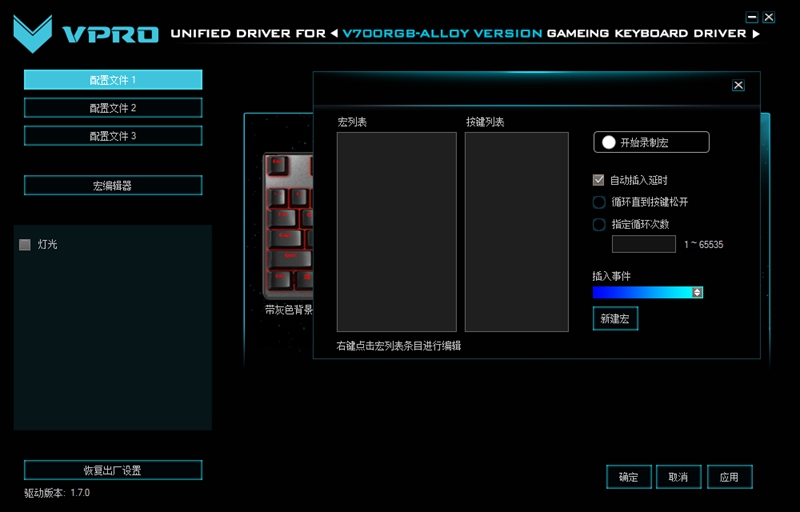Switch to 配置文件 2 profile

(x=113, y=108)
